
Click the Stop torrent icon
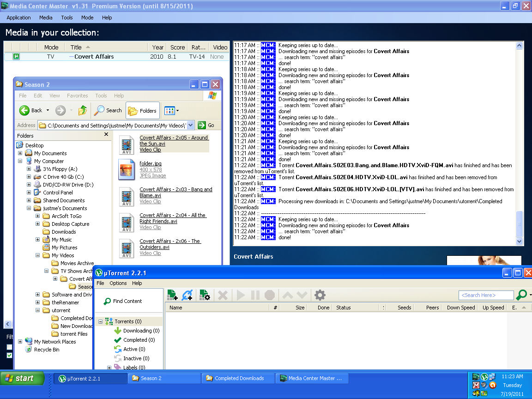270,295
